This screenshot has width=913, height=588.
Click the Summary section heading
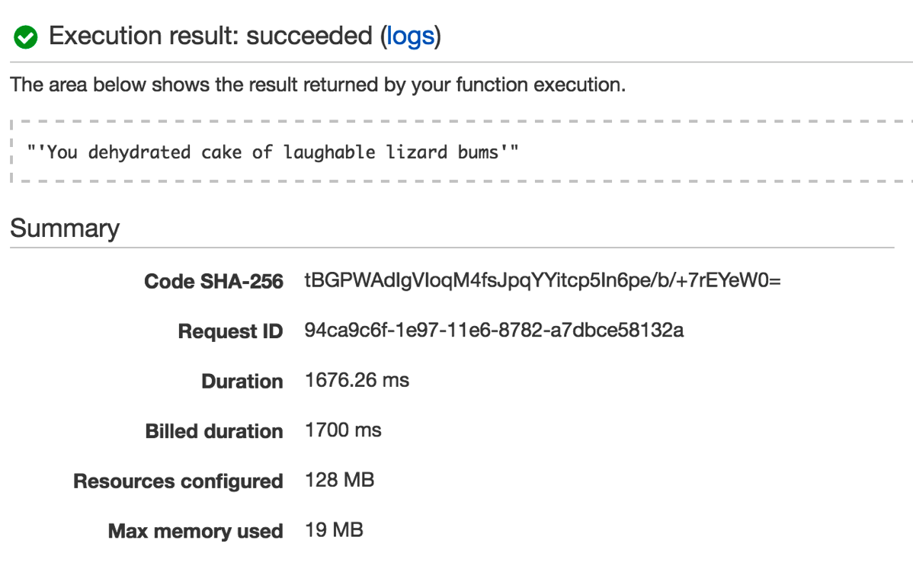point(65,228)
